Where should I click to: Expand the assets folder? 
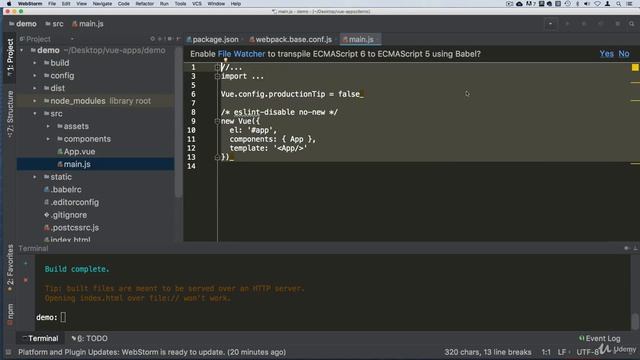point(48,127)
